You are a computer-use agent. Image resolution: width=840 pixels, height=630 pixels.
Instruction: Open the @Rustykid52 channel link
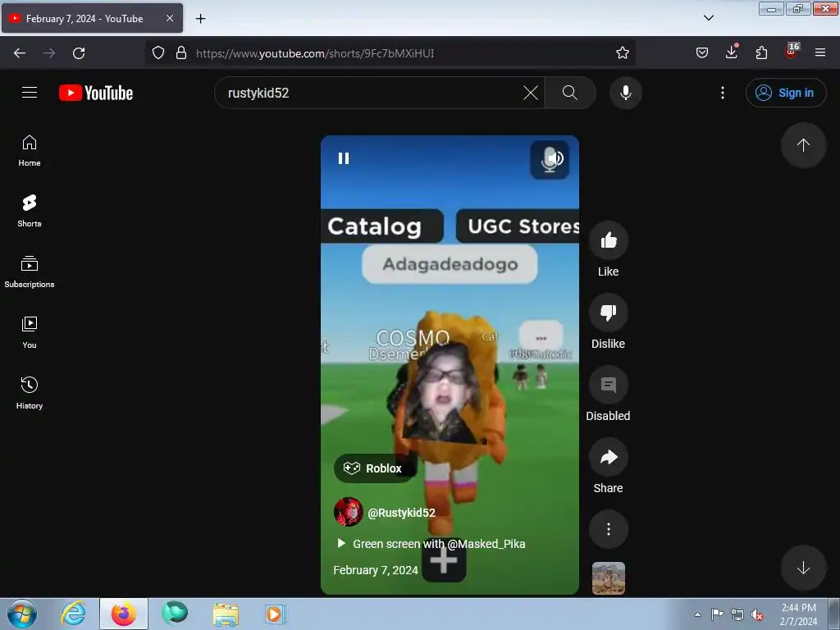[x=401, y=513]
